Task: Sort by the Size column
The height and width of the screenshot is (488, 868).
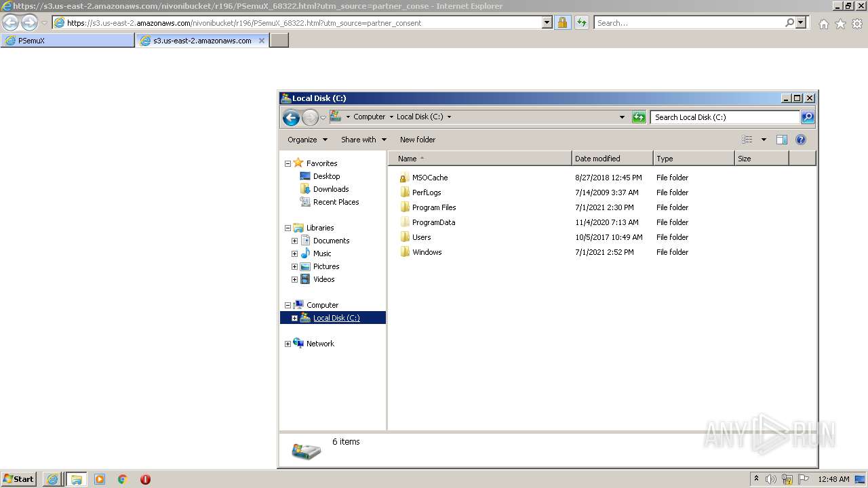Action: point(762,159)
